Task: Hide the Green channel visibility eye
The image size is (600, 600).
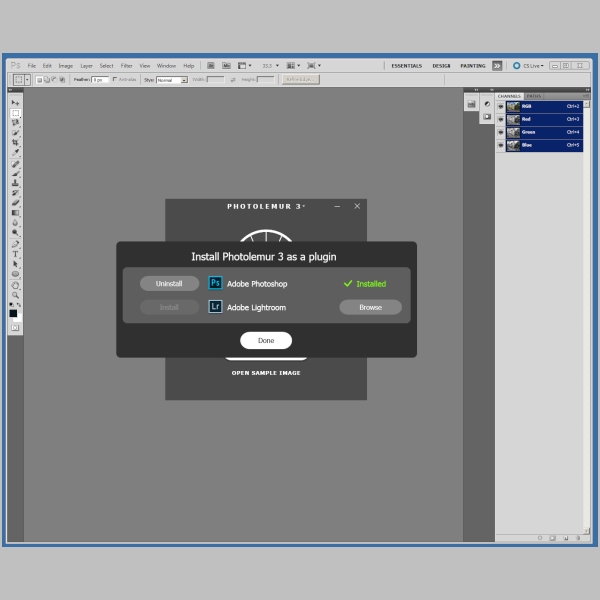Action: pyautogui.click(x=501, y=132)
